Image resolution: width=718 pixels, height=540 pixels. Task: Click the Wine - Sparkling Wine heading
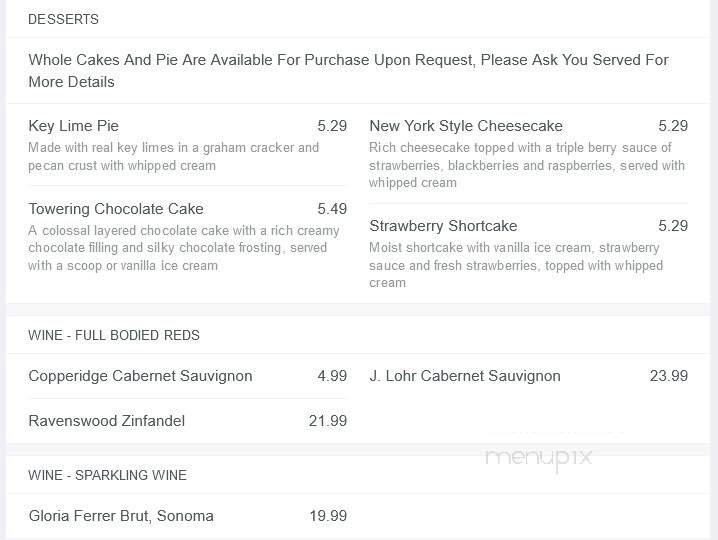tap(107, 475)
